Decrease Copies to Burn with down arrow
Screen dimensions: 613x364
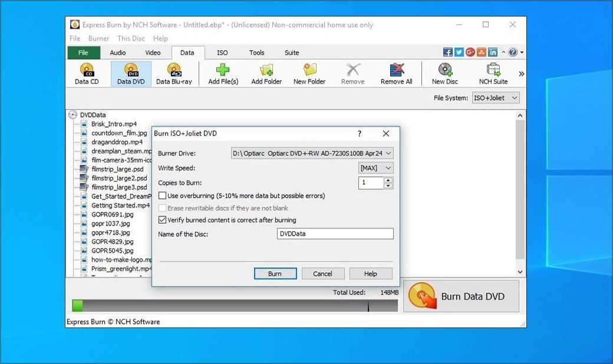pos(388,186)
